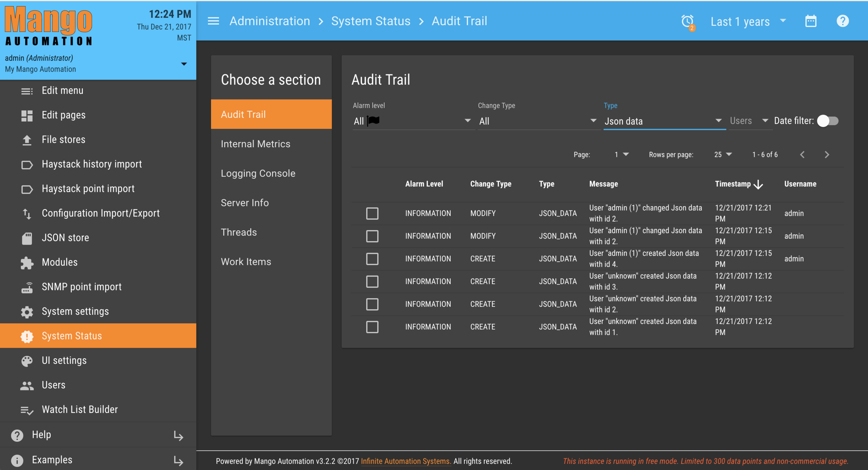Viewport: 868px width, 470px height.
Task: Click the Edit menu list icon
Action: click(27, 91)
